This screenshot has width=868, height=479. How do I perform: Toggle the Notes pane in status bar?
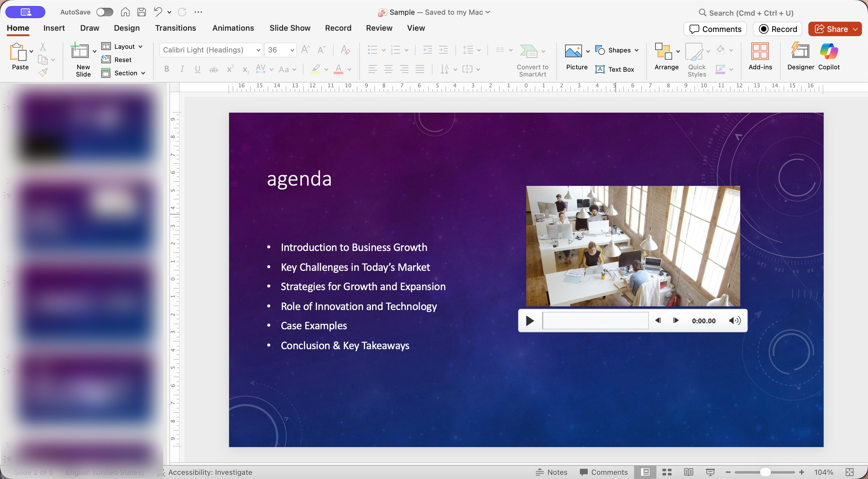[x=552, y=472]
